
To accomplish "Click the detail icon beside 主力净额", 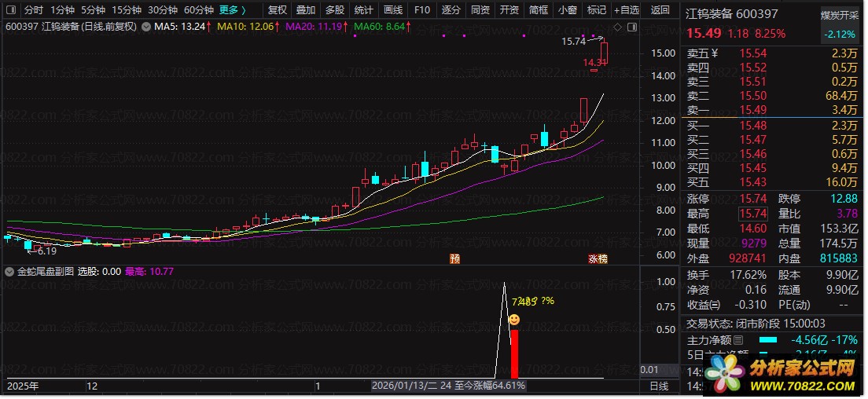I will pyautogui.click(x=738, y=341).
